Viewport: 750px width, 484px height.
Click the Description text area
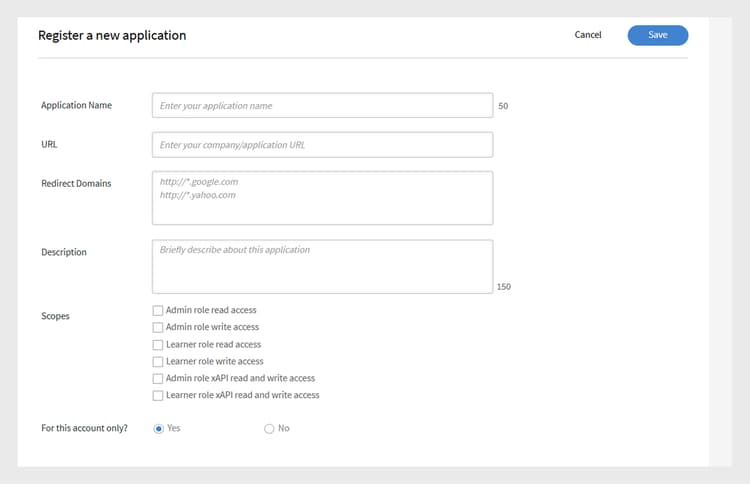tap(322, 266)
